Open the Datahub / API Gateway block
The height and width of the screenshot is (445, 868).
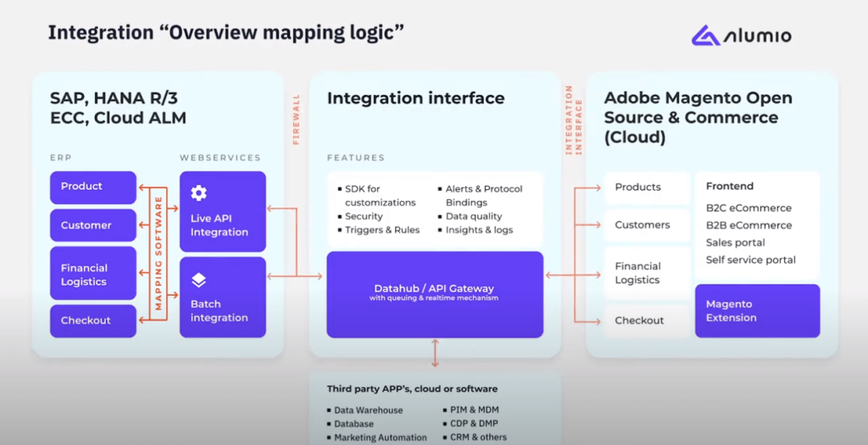pos(434,293)
